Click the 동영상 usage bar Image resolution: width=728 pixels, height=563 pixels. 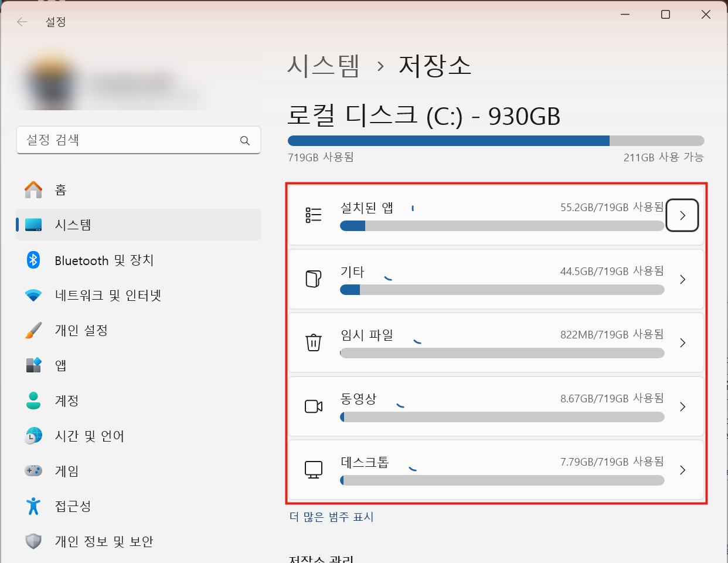502,417
